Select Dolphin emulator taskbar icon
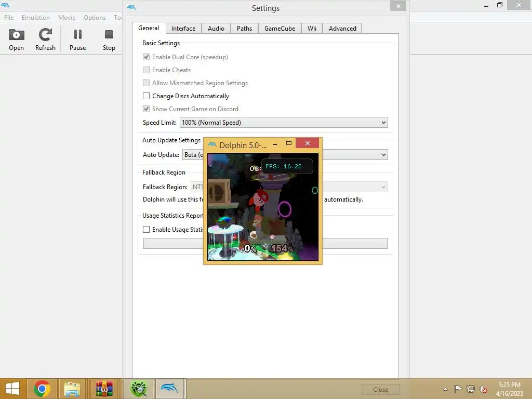Screen dimensions: 532x399 coord(170,389)
